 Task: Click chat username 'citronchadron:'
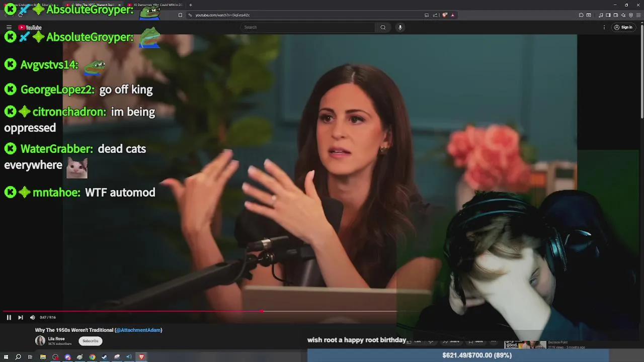tap(69, 112)
